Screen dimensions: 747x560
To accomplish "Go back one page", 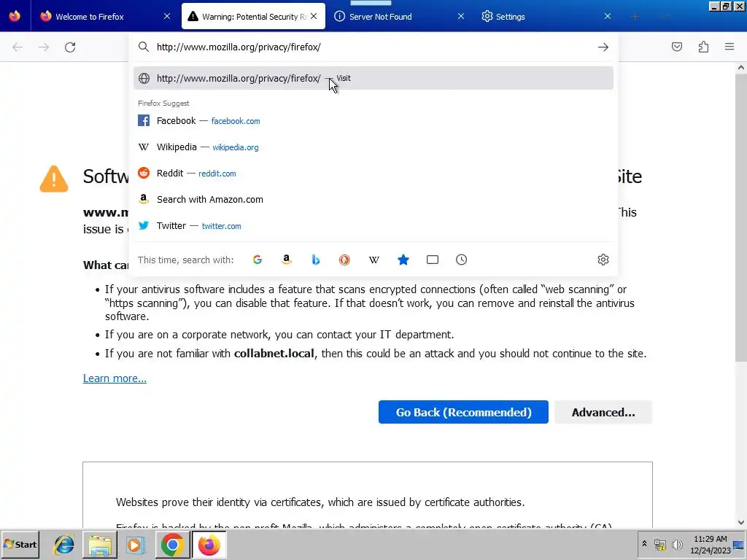I will [x=18, y=47].
